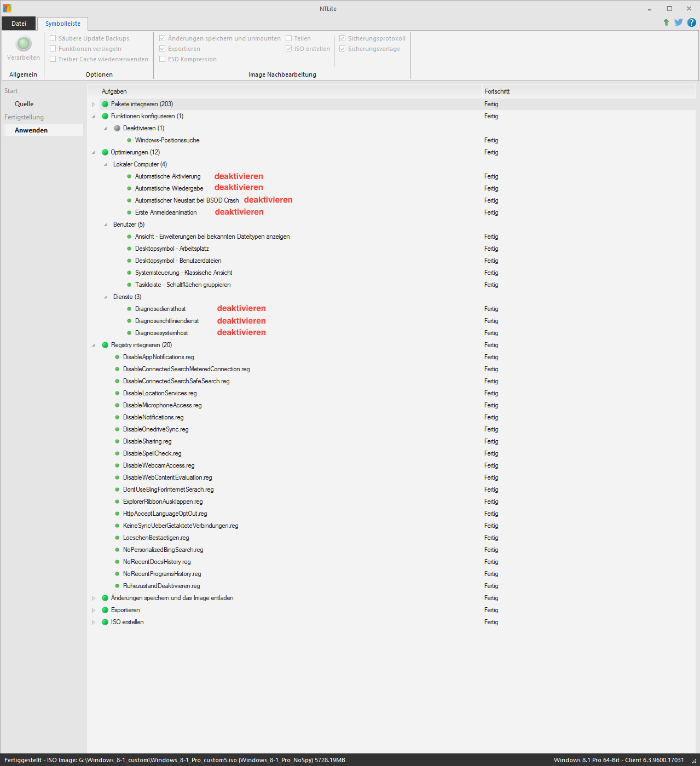Image resolution: width=700 pixels, height=766 pixels.
Task: Toggle Änderungen speichern und unmounten checkbox
Action: pos(163,38)
